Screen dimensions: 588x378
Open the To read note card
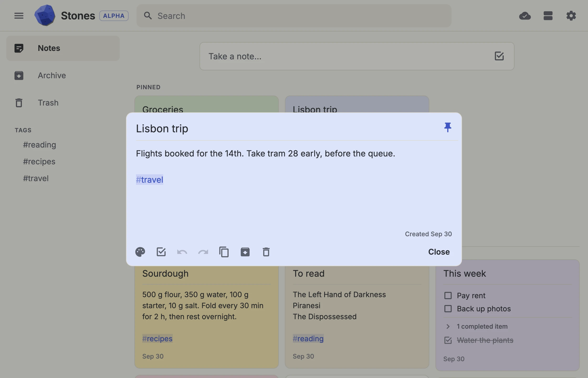[357, 317]
